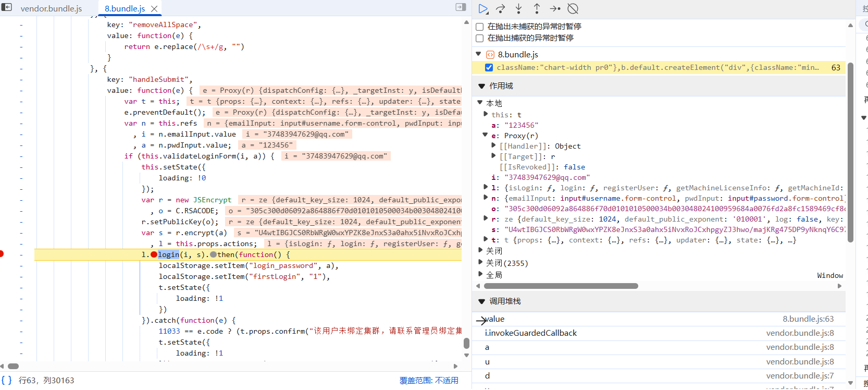Click [[IsRevoked]]: false entry
Screen dimensions: 868x390
tap(542, 167)
